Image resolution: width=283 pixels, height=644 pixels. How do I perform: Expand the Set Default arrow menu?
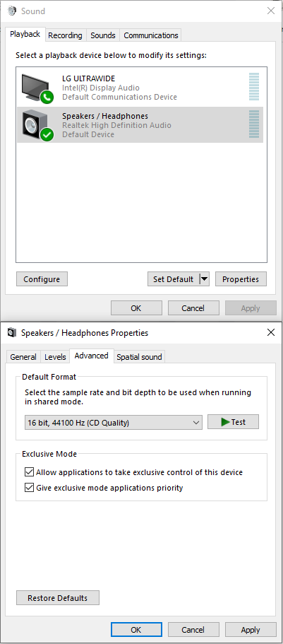(204, 279)
